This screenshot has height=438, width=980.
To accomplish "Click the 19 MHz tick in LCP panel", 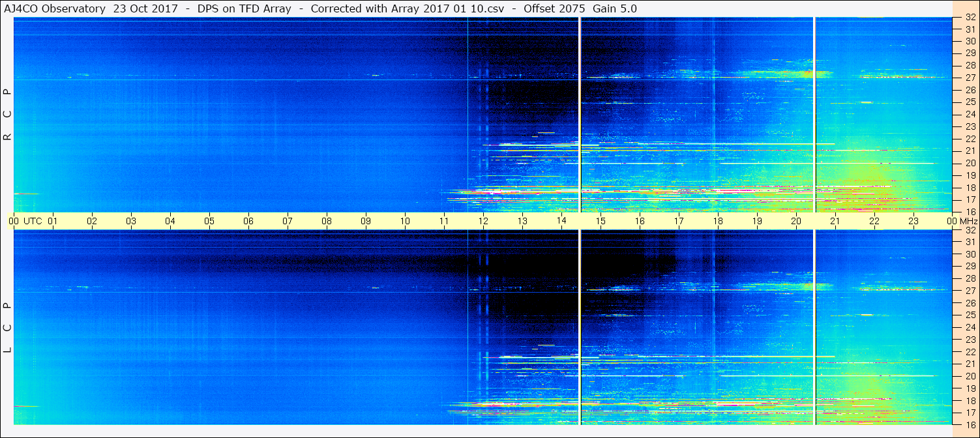I will (x=970, y=388).
